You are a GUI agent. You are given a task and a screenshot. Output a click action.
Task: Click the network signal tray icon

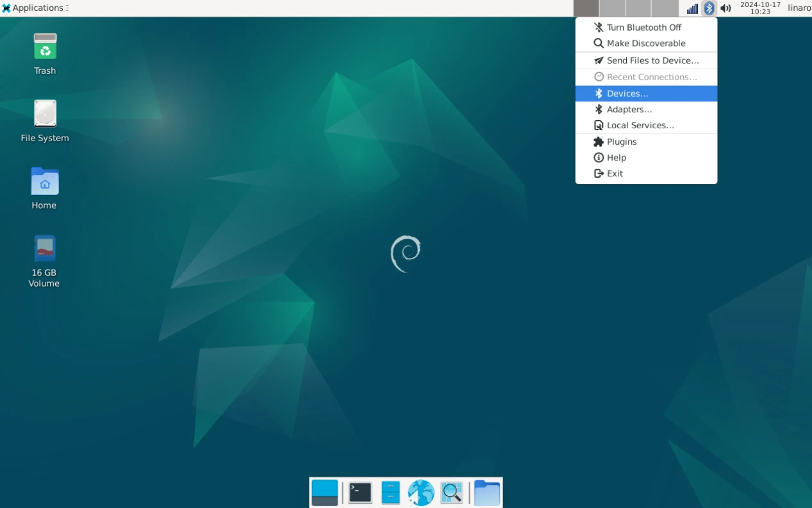(x=692, y=8)
